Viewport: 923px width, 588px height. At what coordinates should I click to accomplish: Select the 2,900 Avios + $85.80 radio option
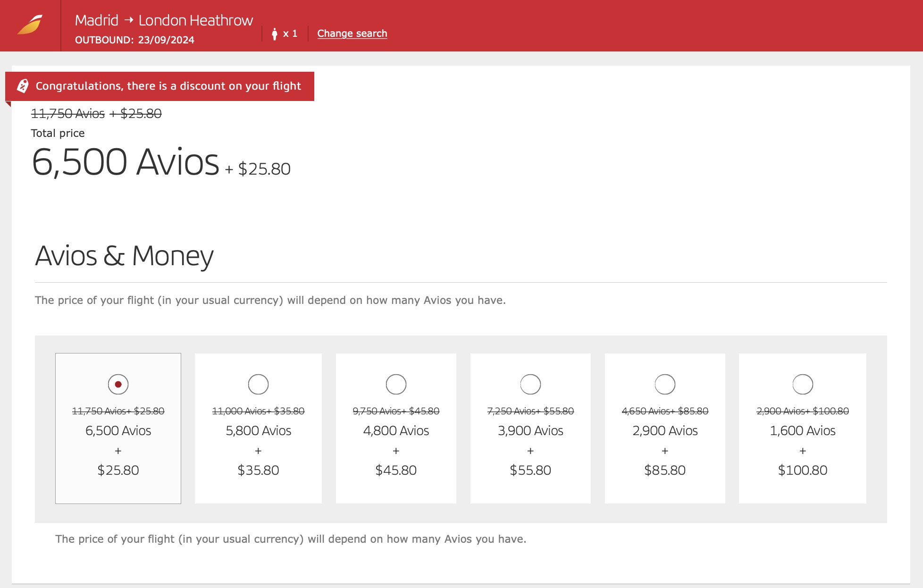[665, 384]
